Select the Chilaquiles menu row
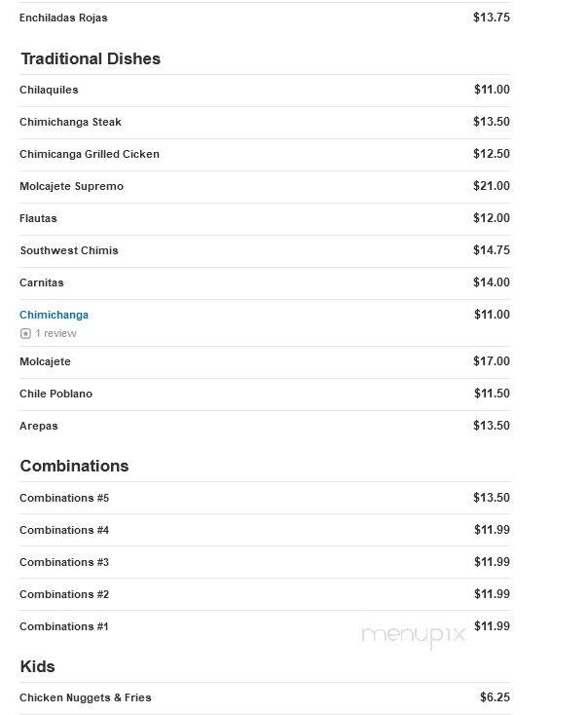This screenshot has width=588, height=715. click(265, 91)
